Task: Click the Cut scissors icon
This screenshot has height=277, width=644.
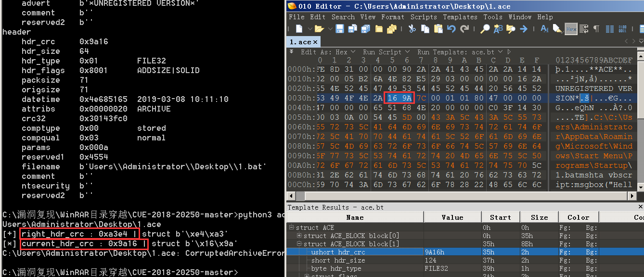Action: pyautogui.click(x=412, y=29)
